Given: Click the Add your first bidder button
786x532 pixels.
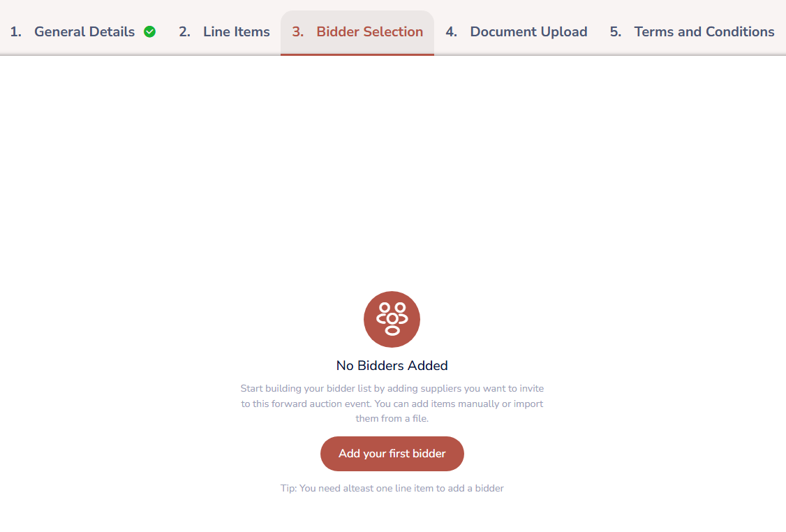Looking at the screenshot, I should click(392, 453).
